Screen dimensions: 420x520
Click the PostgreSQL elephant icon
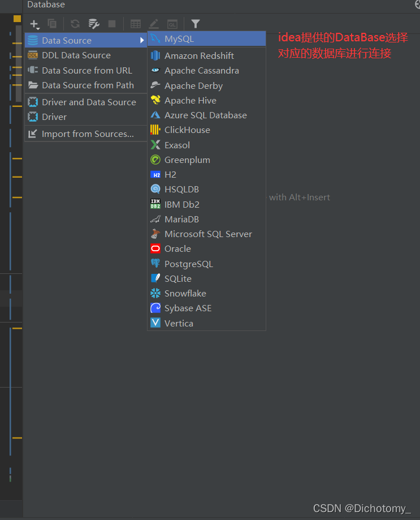(x=155, y=263)
